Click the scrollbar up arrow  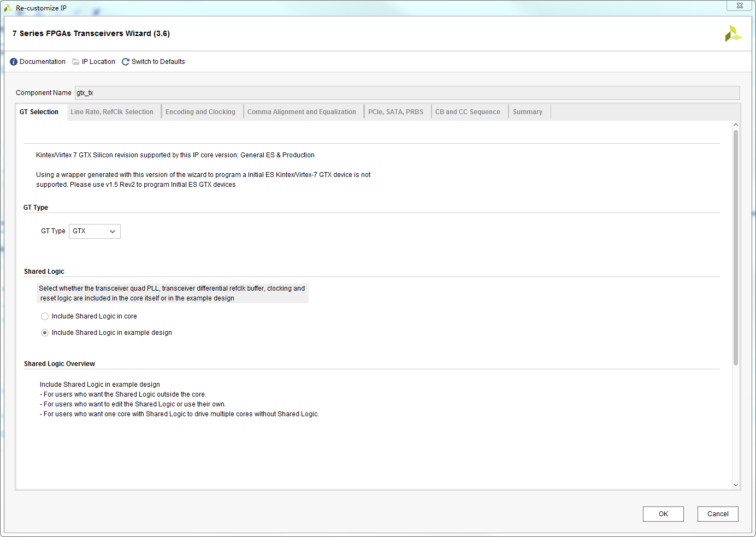tap(736, 125)
